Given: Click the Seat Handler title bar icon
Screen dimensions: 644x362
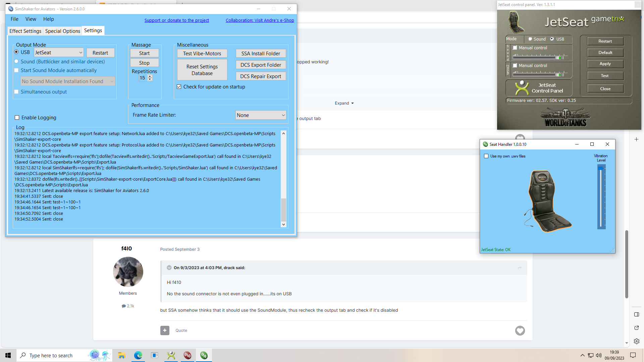Looking at the screenshot, I should pos(485,144).
